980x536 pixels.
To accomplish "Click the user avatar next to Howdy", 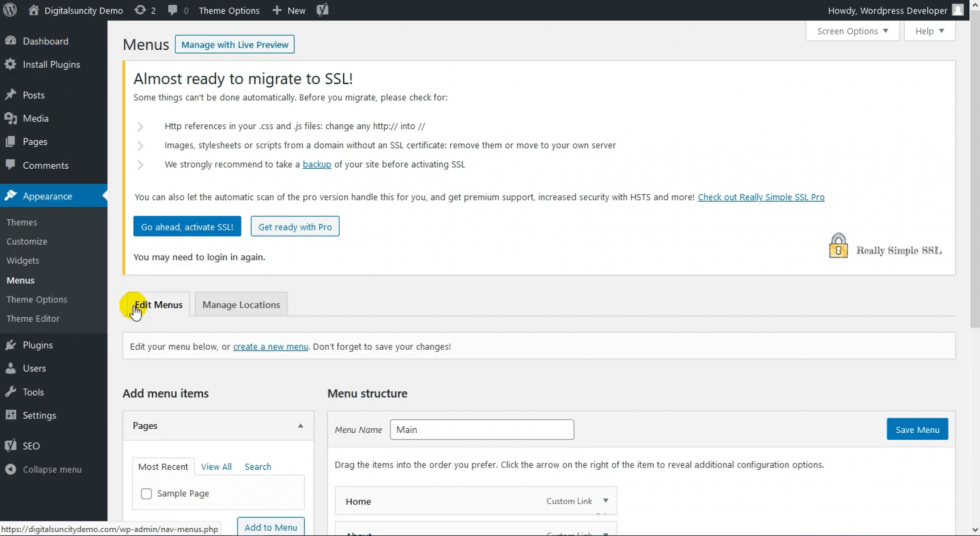I will tap(958, 10).
